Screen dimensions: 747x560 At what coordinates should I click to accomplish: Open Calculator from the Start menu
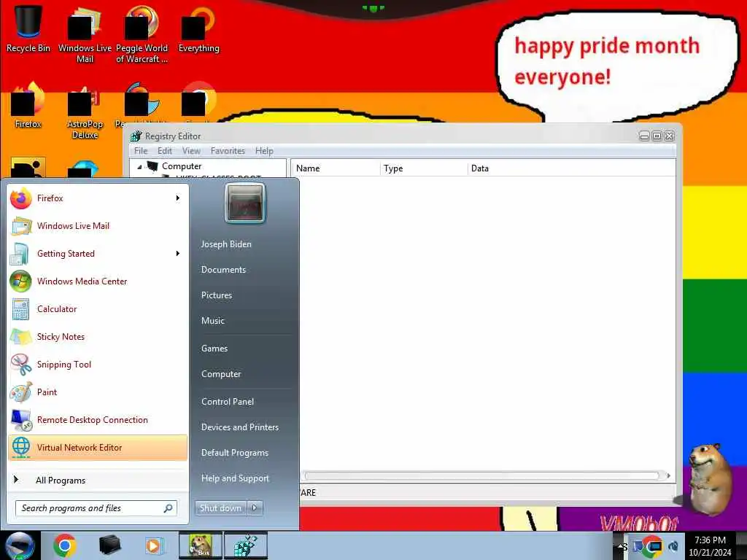pos(98,308)
